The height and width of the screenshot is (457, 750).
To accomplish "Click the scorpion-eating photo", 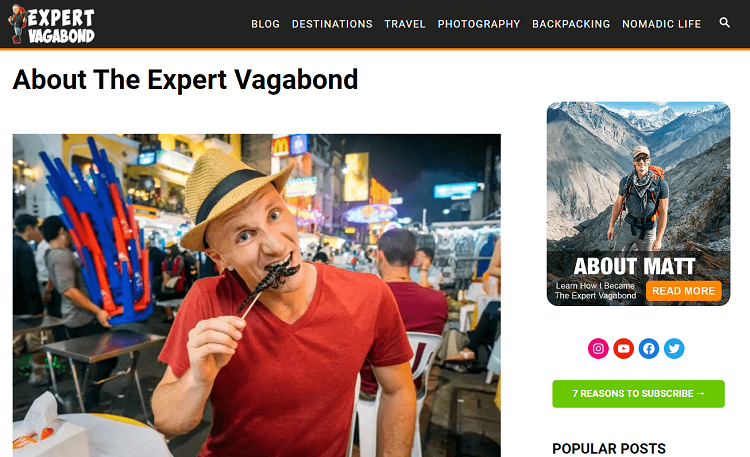I will 256,295.
